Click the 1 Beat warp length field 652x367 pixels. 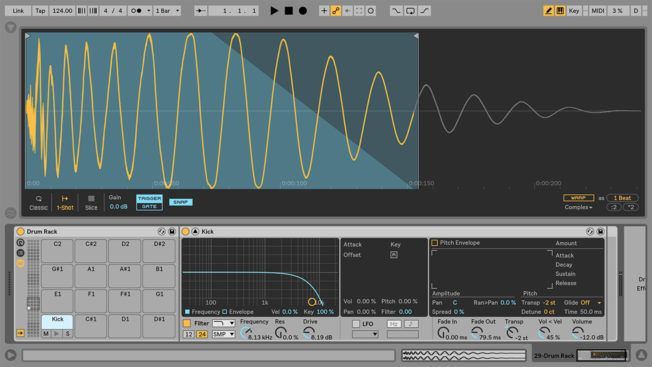[622, 198]
